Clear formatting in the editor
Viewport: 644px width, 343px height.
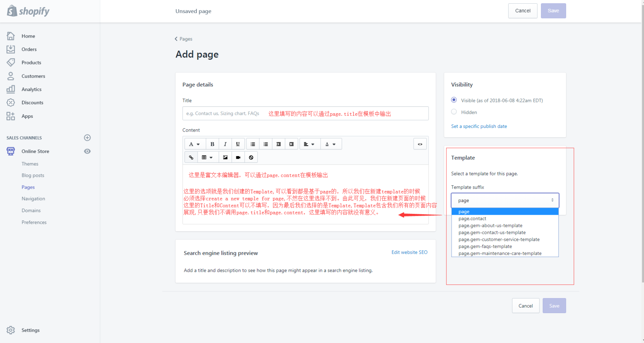(251, 157)
